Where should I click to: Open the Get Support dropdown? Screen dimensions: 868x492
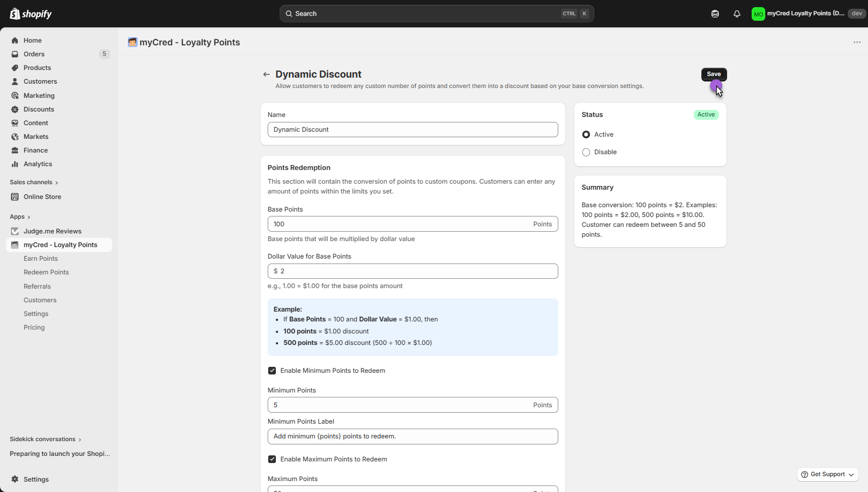click(828, 475)
